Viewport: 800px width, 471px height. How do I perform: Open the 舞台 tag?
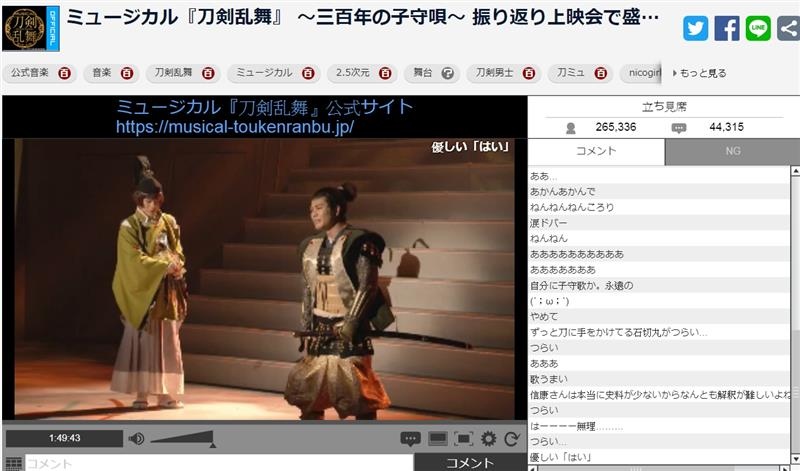[x=422, y=73]
